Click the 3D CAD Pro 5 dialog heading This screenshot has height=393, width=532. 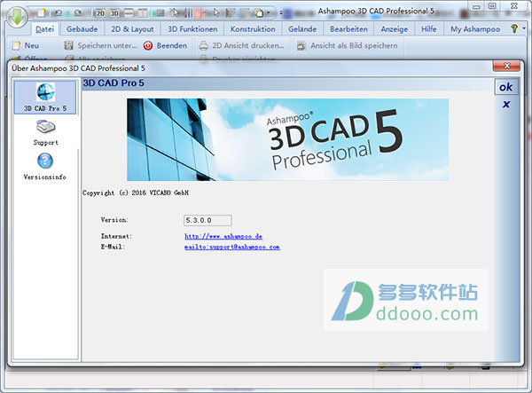click(x=113, y=83)
